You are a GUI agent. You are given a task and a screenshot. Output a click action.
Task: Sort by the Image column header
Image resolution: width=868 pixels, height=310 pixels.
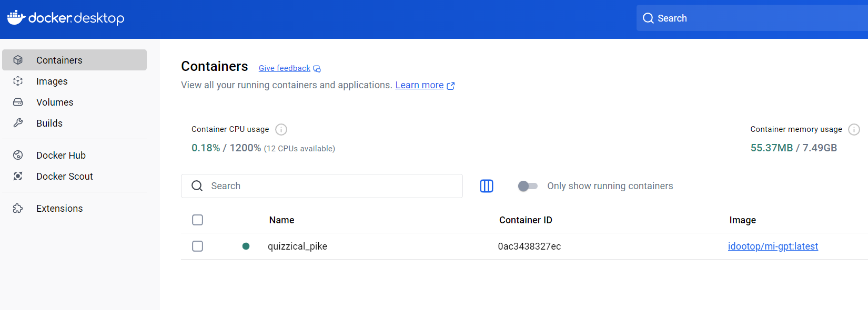742,220
